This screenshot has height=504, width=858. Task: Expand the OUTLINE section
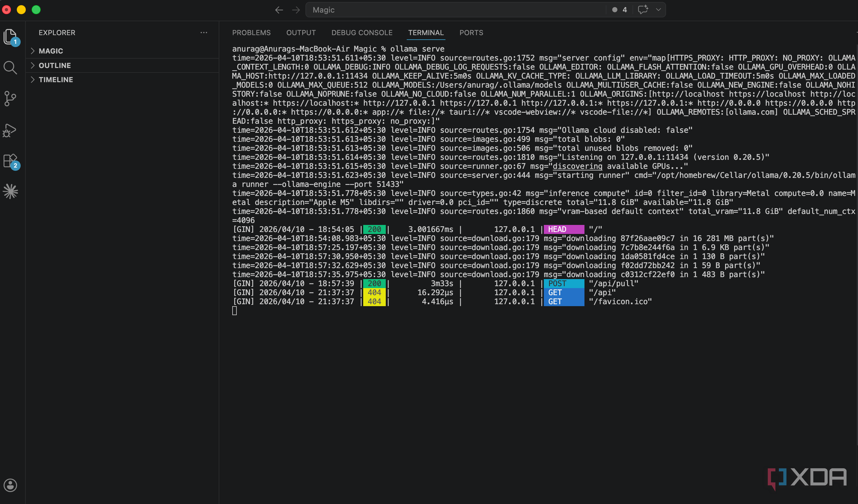[123, 65]
